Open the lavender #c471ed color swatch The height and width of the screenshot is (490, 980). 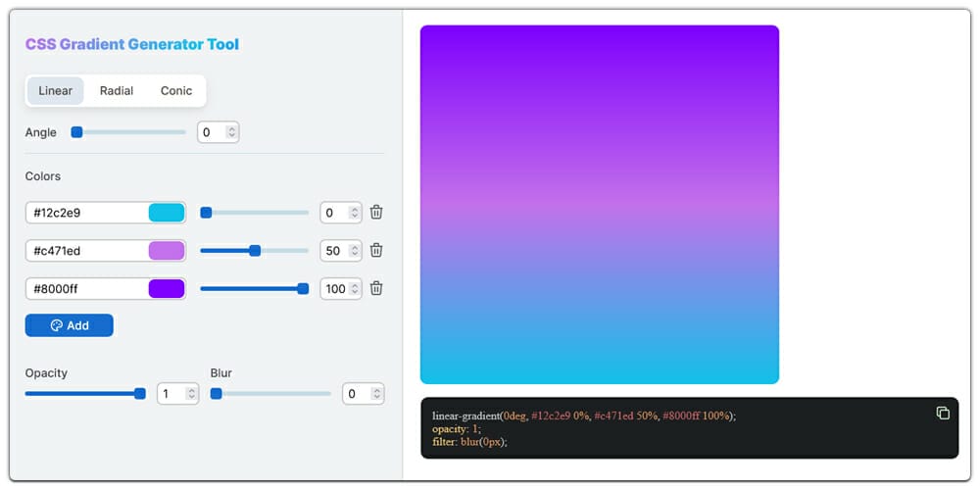coord(166,251)
